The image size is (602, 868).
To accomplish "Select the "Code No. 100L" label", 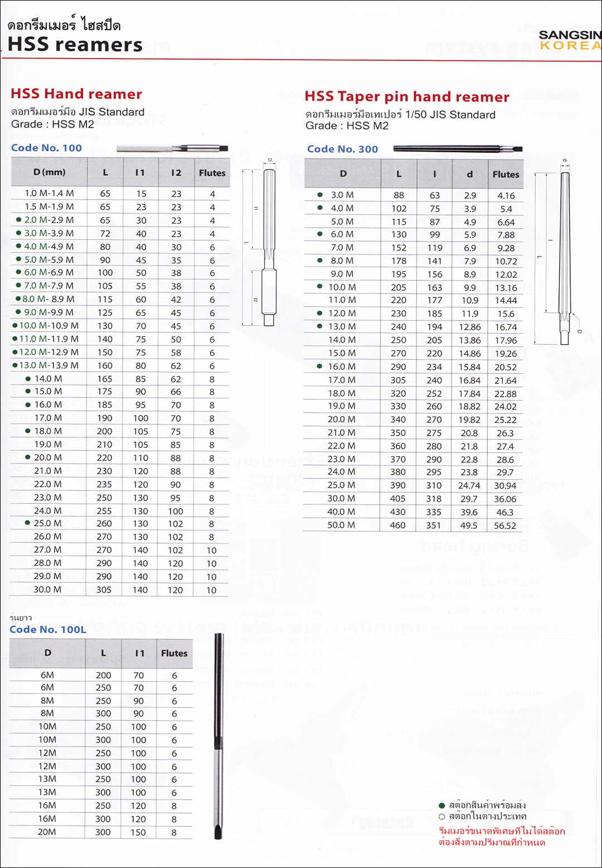I will [48, 629].
